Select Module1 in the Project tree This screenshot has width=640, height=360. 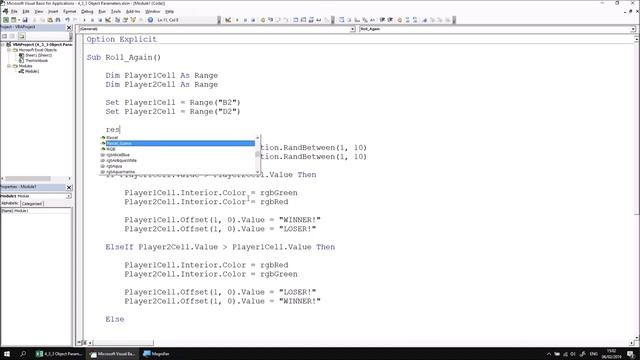[x=32, y=71]
